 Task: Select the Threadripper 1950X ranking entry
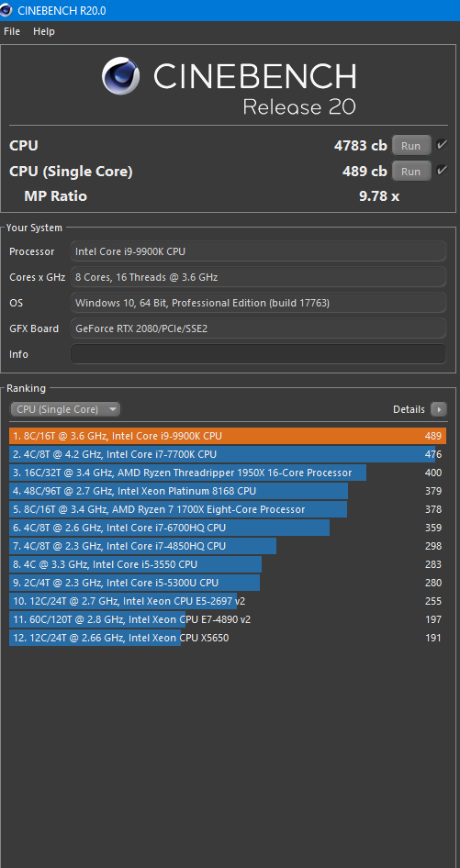227,473
